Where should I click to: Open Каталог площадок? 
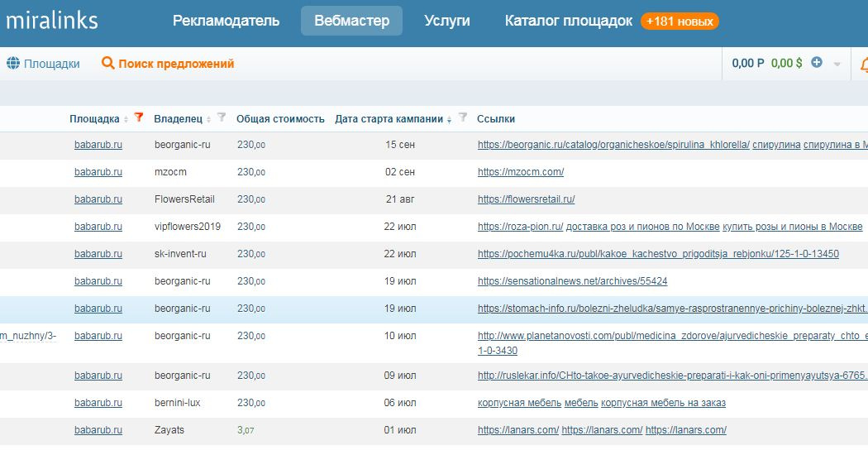(569, 21)
